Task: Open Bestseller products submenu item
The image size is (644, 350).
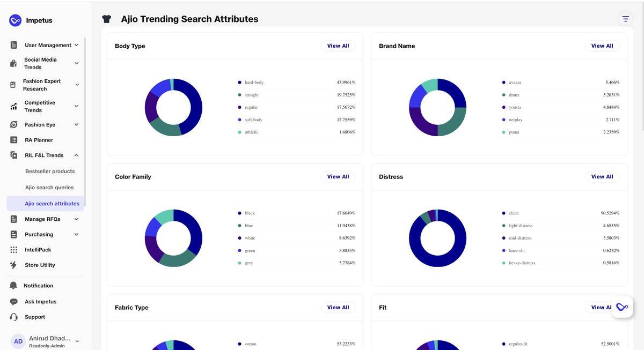Action: tap(50, 172)
